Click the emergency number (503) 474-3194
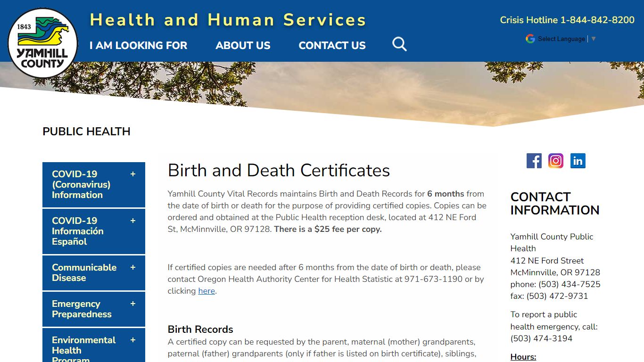This screenshot has width=644, height=362. click(x=541, y=338)
